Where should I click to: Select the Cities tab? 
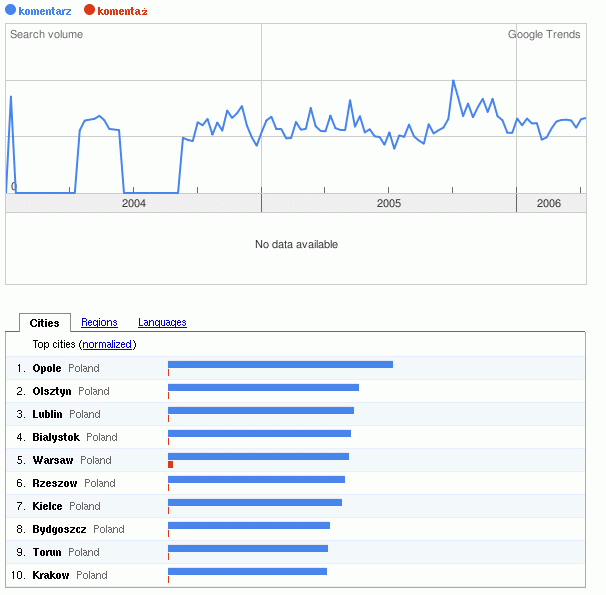pos(44,322)
